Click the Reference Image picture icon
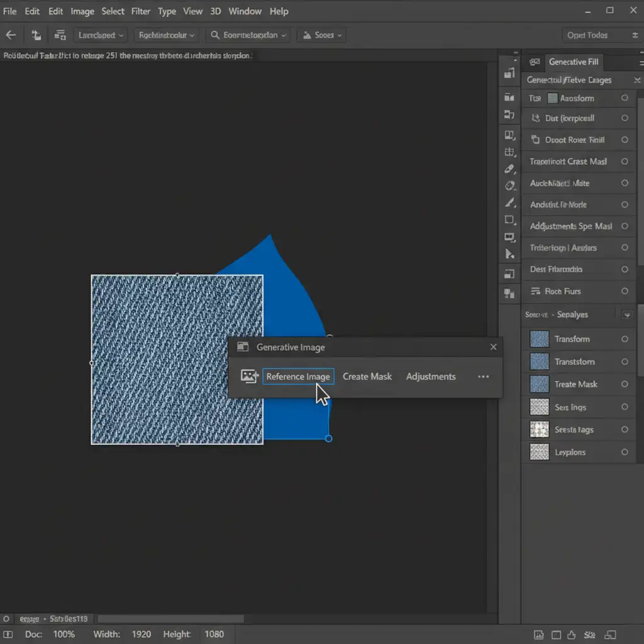This screenshot has height=644, width=644. (250, 376)
